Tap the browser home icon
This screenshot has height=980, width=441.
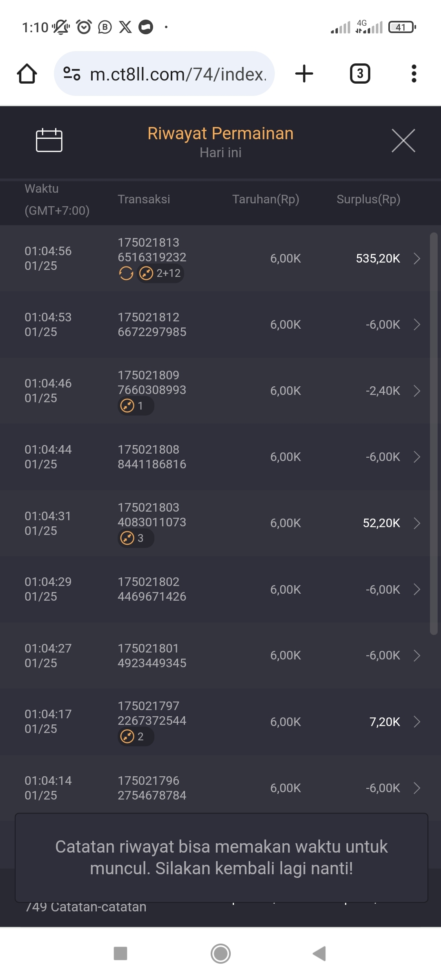click(x=27, y=74)
